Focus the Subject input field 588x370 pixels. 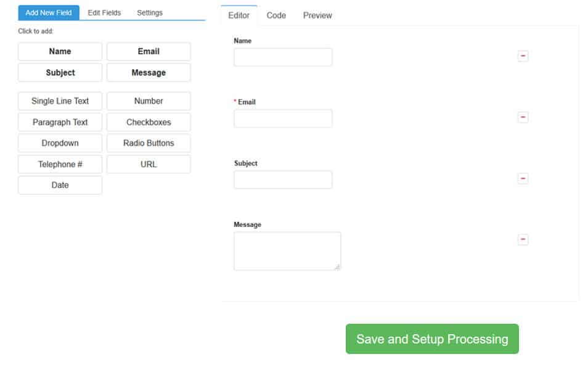point(283,179)
